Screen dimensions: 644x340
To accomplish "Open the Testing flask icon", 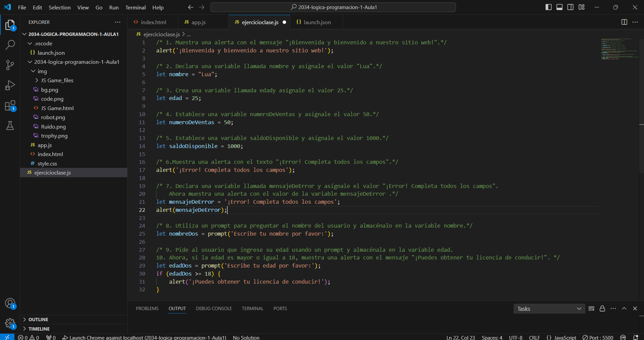I will [x=10, y=126].
